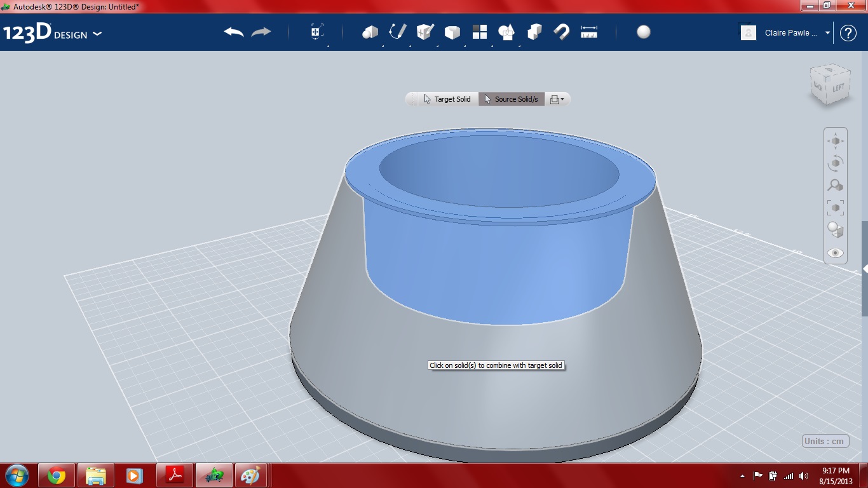Open Google Chrome from the taskbar
868x488 pixels.
point(57,475)
